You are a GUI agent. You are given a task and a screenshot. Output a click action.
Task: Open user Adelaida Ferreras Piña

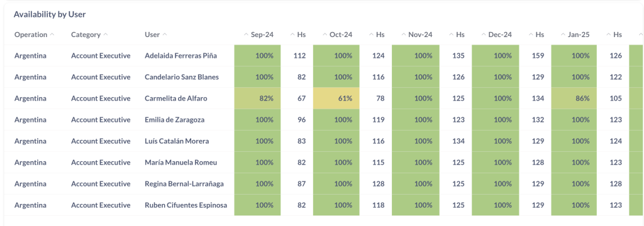(181, 56)
